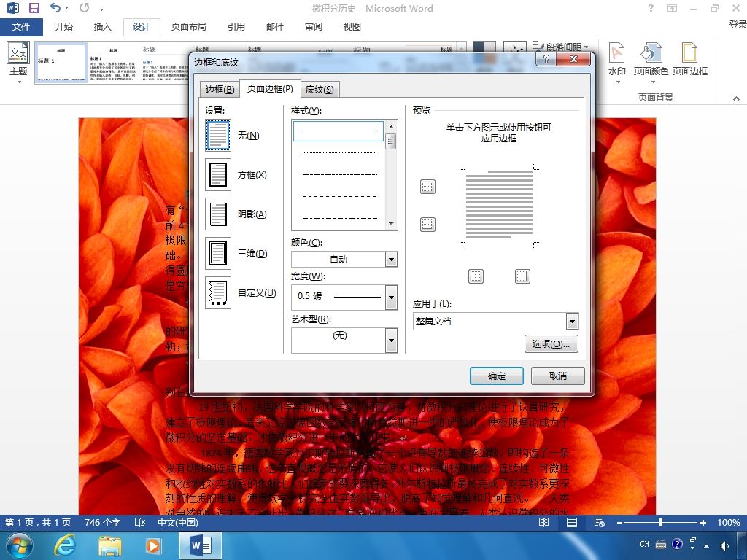
Task: Select the 自定义 custom border setting
Action: [x=217, y=293]
